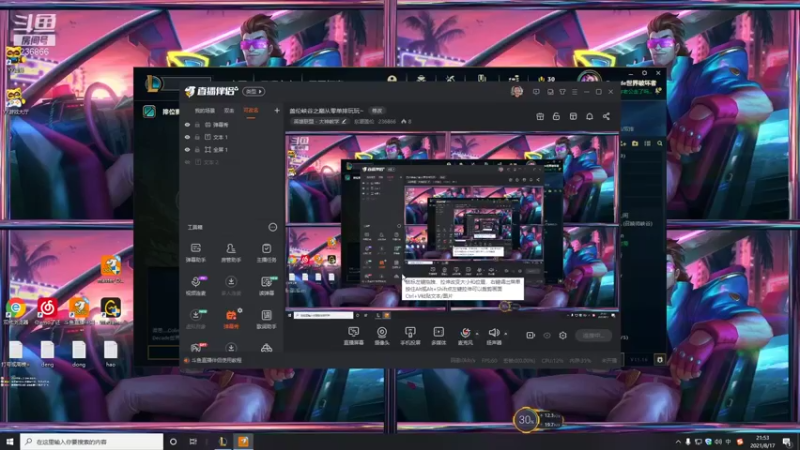The width and height of the screenshot is (800, 450).
Task: Click the 多人连麦 download tool icon
Action: click(231, 285)
